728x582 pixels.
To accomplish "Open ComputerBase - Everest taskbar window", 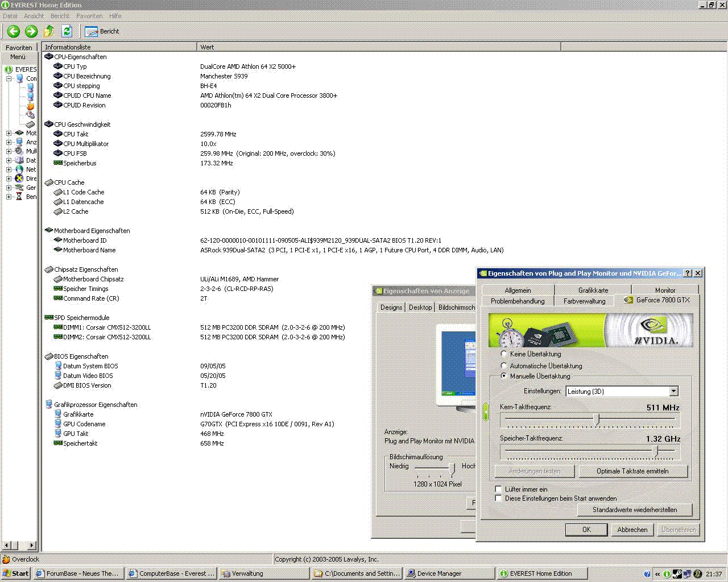I will tap(172, 573).
